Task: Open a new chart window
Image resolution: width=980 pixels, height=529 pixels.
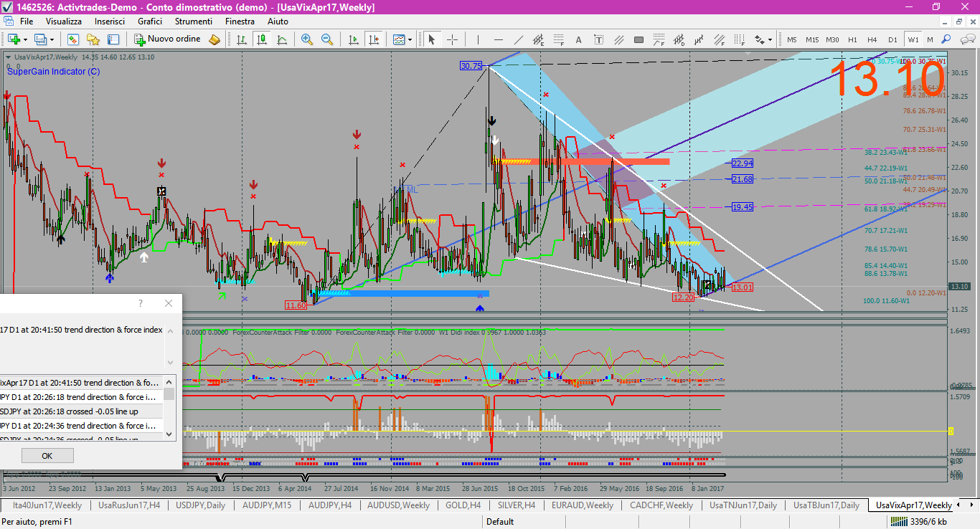Action: [x=14, y=39]
